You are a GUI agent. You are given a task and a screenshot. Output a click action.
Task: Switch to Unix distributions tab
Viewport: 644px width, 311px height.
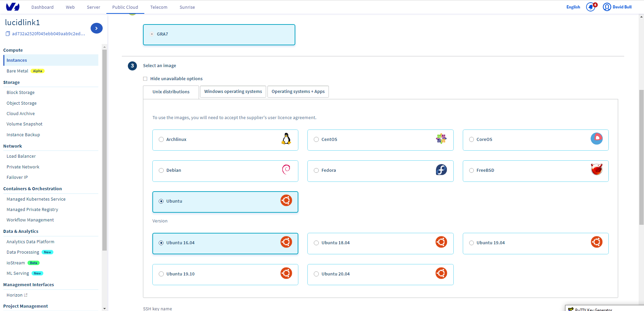[x=171, y=92]
